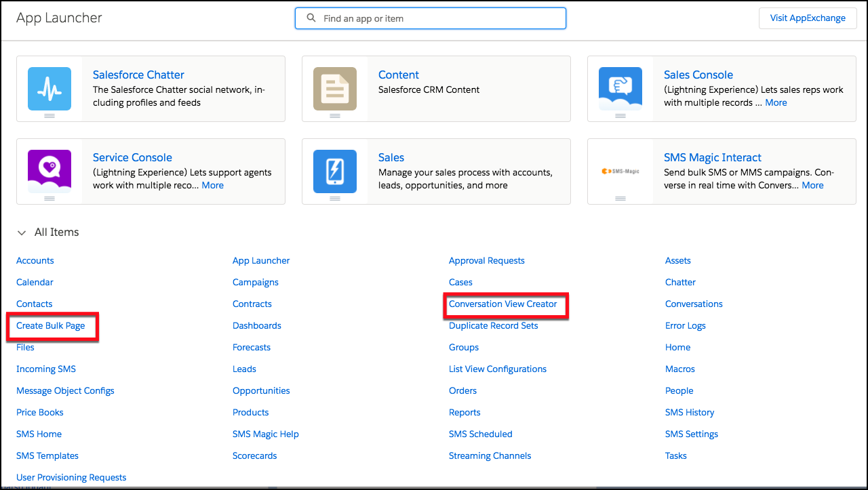The image size is (868, 490).
Task: Open the SMS Settings item
Action: pos(692,434)
